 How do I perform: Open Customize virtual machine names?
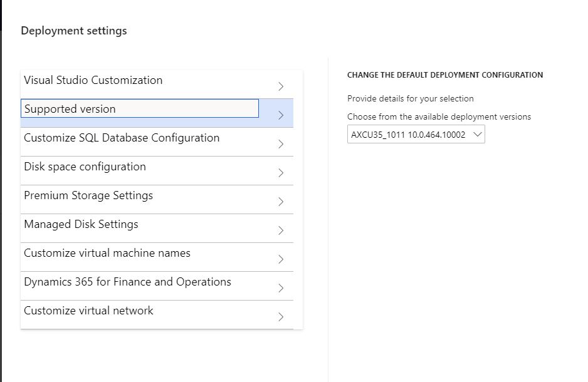coord(107,254)
